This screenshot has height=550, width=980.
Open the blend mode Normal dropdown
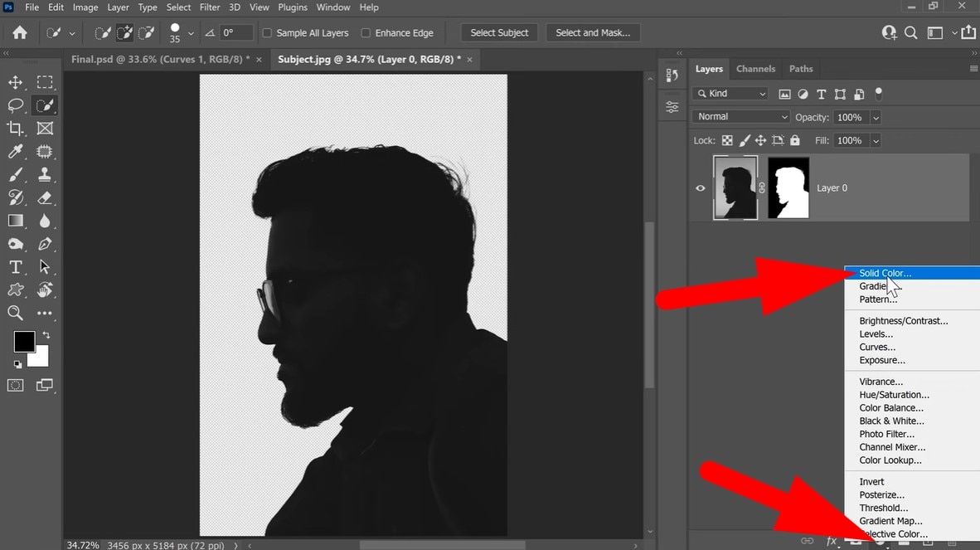click(x=740, y=117)
